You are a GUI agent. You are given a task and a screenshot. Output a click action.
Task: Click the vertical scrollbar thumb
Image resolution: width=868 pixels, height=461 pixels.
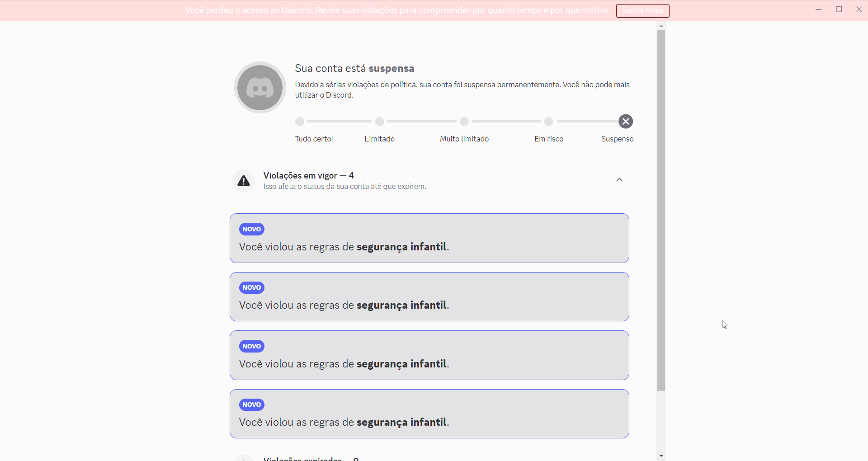coord(661,211)
